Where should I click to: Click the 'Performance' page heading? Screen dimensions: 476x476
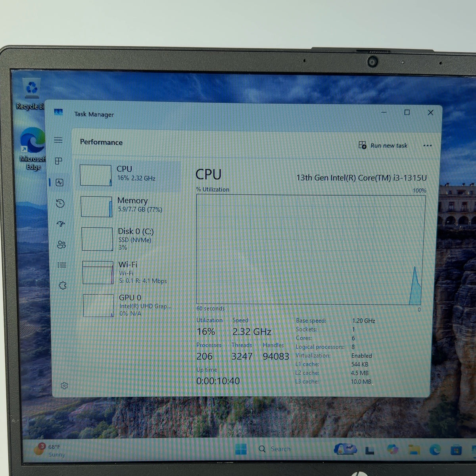[x=101, y=142]
